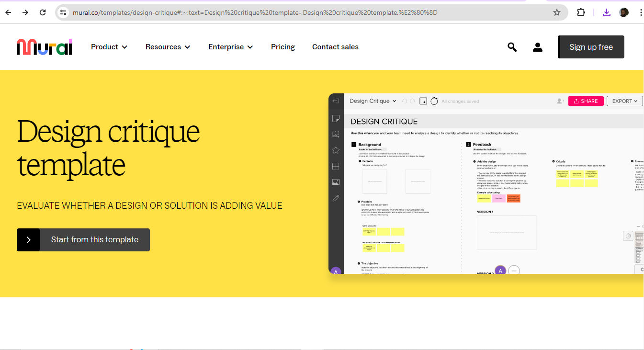Click the DESIGN CRITIQUE title in preview
The image size is (644, 350).
coord(384,122)
